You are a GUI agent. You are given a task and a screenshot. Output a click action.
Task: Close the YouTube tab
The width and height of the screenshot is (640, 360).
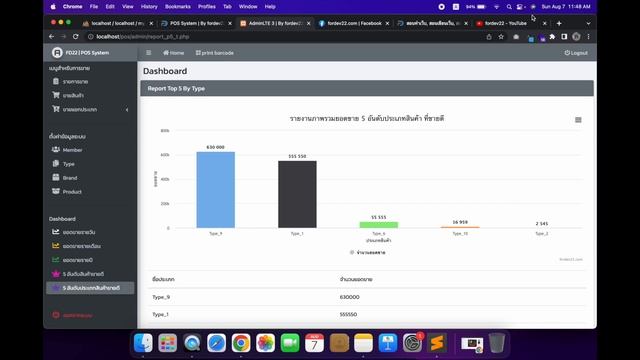click(x=544, y=23)
